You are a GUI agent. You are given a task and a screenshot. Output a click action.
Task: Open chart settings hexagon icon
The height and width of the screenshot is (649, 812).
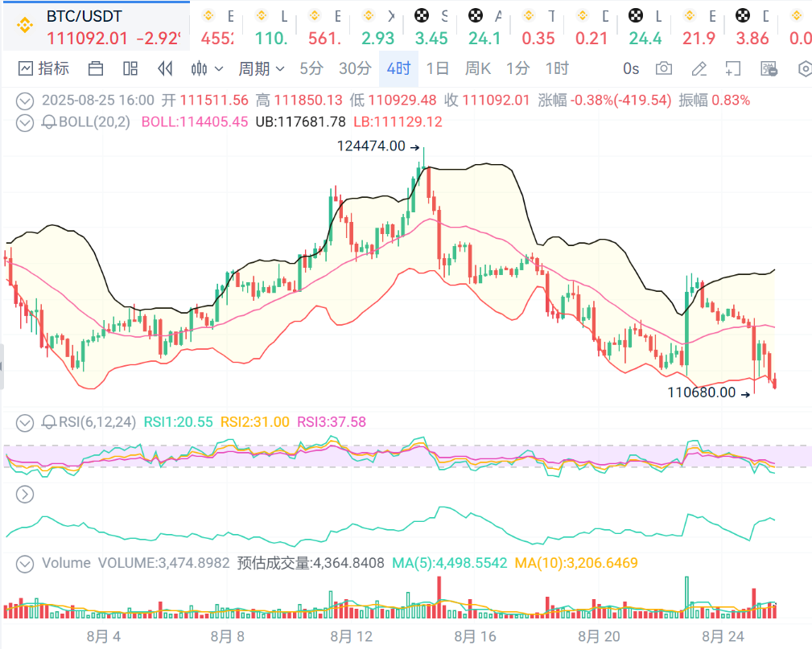pos(805,68)
